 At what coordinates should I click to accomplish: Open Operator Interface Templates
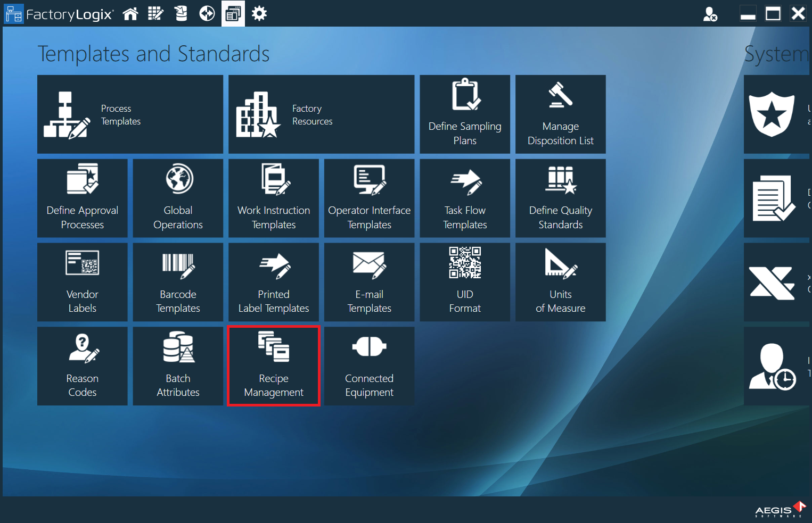(x=369, y=198)
